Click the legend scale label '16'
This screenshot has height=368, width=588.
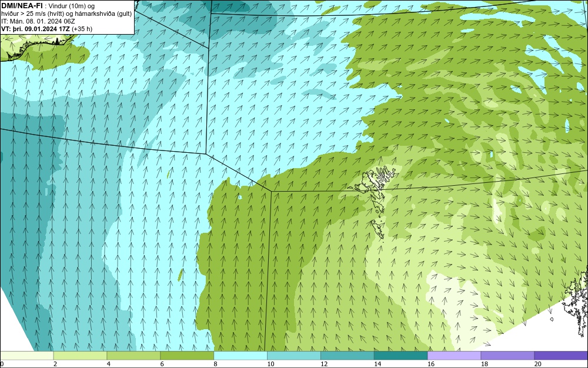431,364
